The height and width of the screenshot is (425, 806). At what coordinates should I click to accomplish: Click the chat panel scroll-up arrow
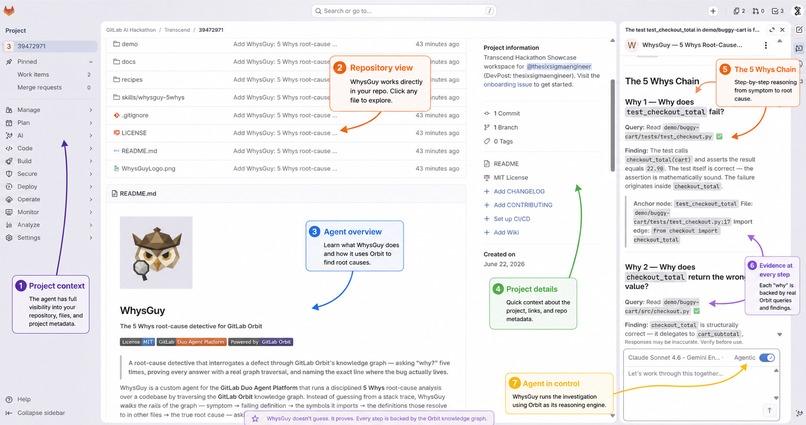tap(780, 41)
